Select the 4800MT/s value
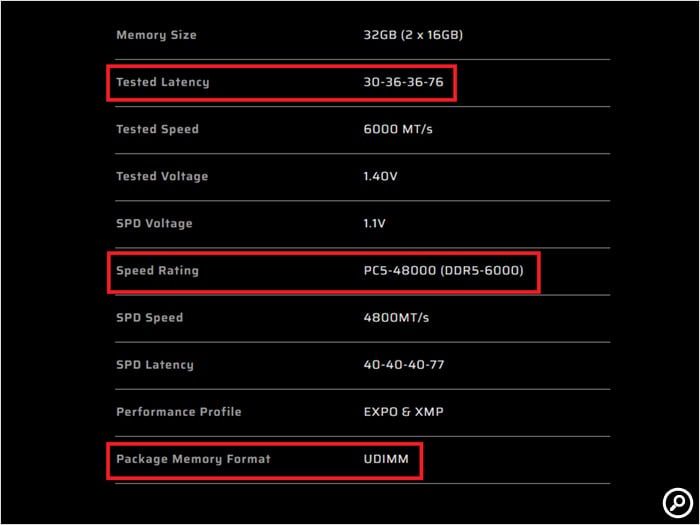This screenshot has height=525, width=700. (397, 317)
